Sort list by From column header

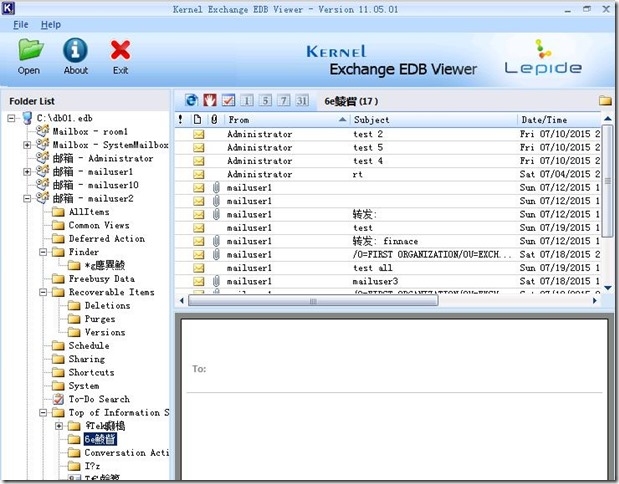tap(287, 119)
